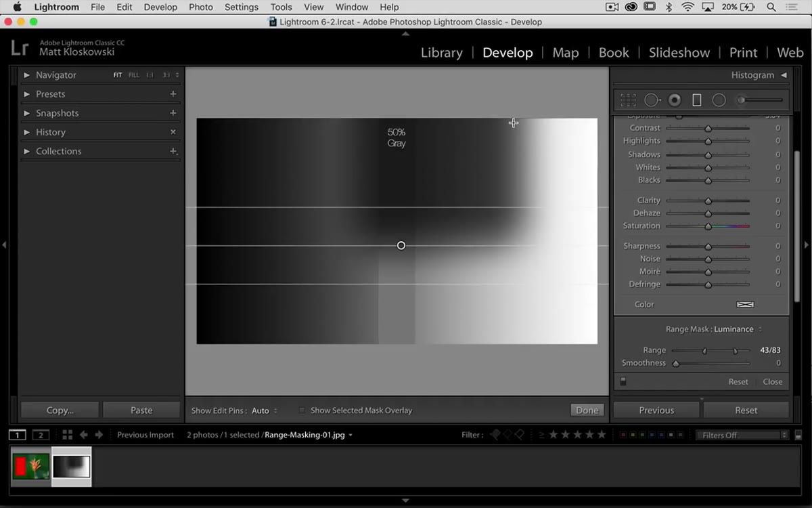Set Navigator zoom to FIT
Screen dimensions: 812x508
118,75
